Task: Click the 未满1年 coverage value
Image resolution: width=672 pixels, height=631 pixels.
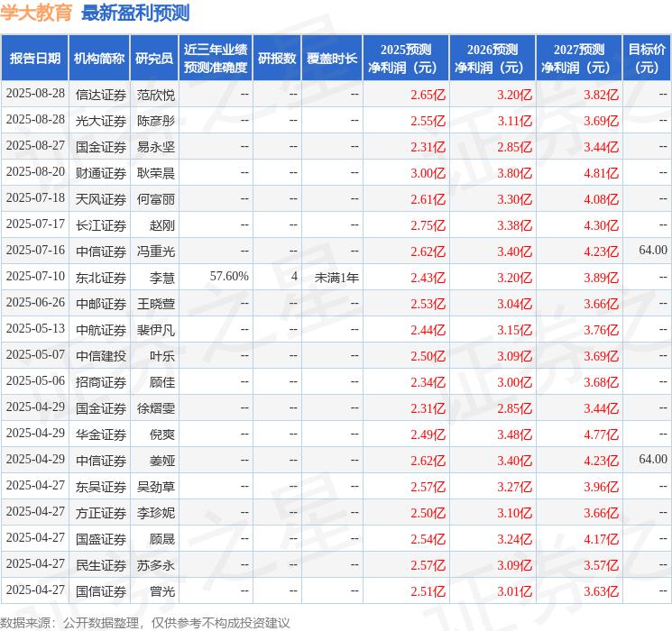Action: [x=336, y=278]
